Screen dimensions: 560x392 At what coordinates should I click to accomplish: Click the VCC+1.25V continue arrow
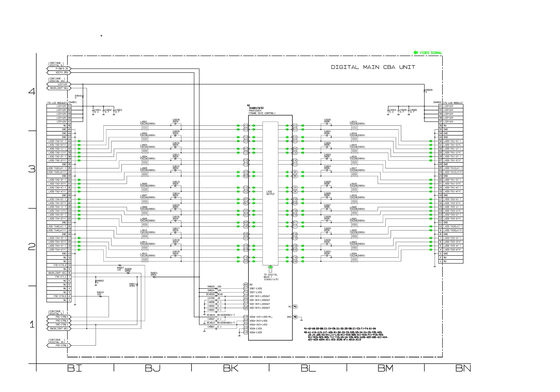[x=59, y=73]
